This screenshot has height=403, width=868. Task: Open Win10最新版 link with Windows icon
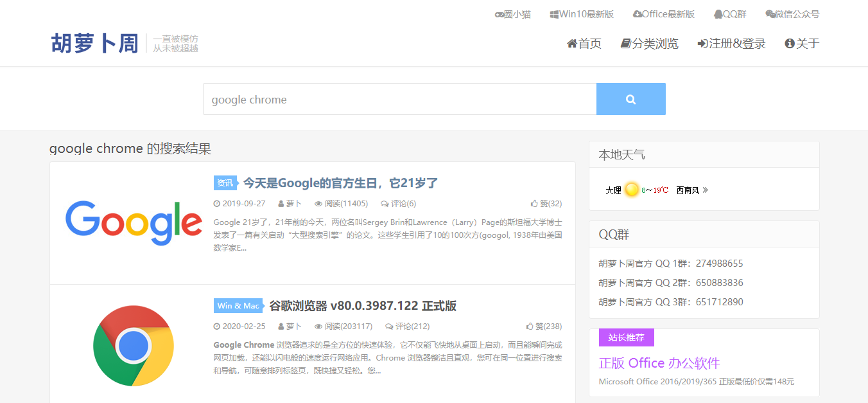coord(582,14)
